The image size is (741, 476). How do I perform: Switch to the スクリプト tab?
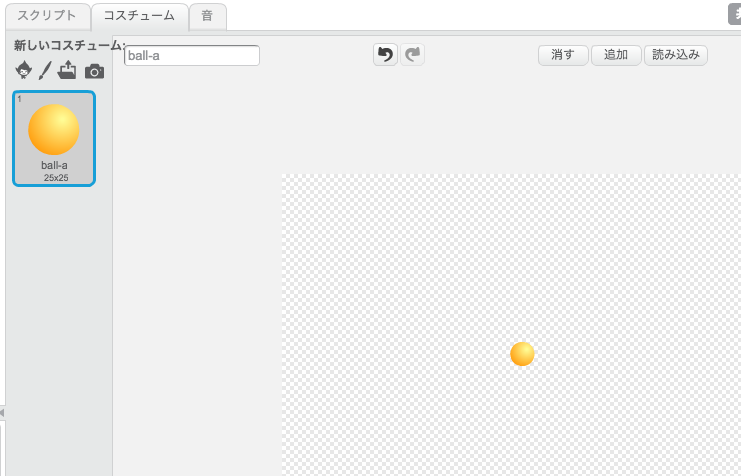point(46,16)
